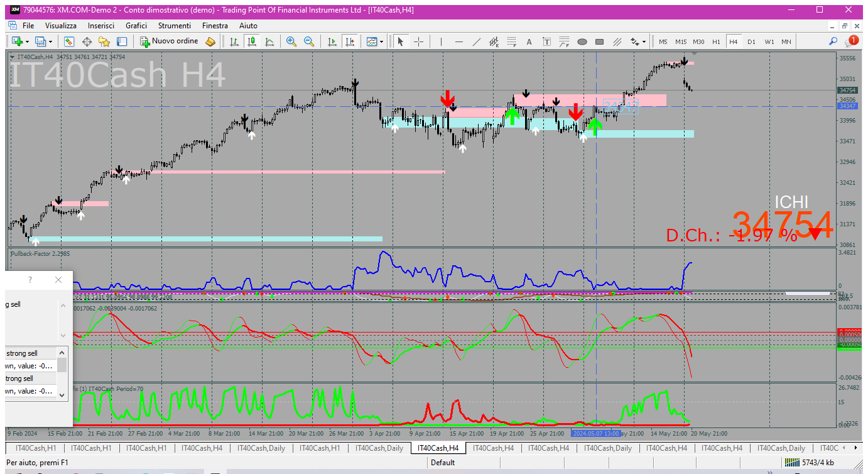Draw a vertical line tool
Screen dimensions: 868x474
[x=442, y=41]
